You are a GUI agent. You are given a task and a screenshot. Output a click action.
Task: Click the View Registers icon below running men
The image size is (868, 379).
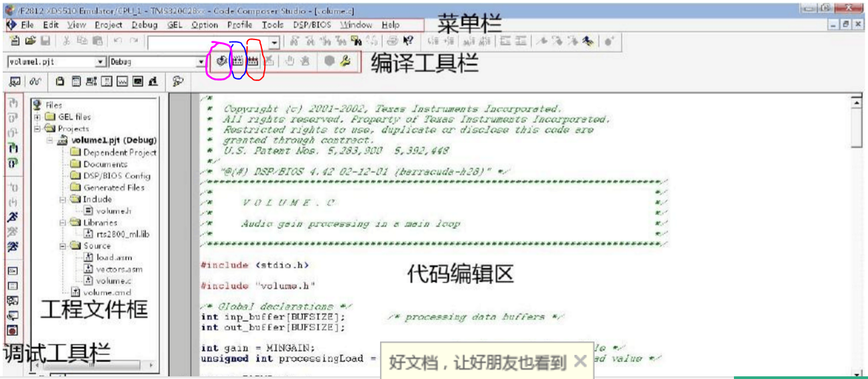(x=13, y=271)
